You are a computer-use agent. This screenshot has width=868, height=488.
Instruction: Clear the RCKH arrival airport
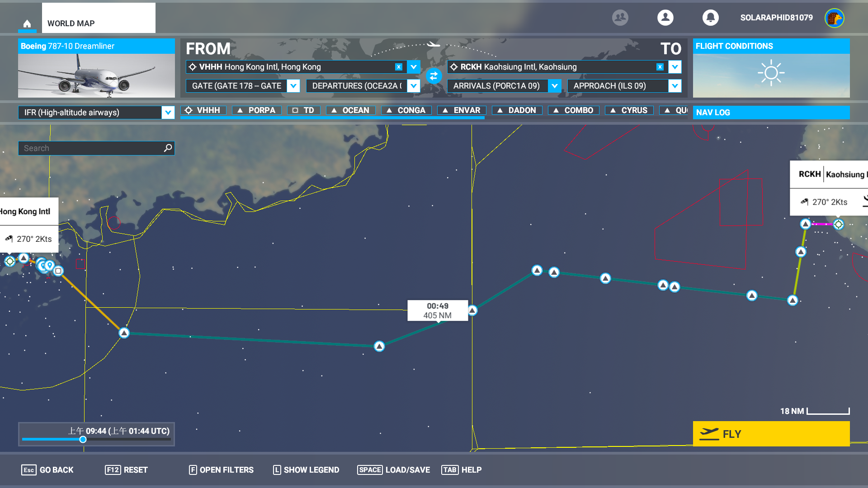tap(660, 67)
